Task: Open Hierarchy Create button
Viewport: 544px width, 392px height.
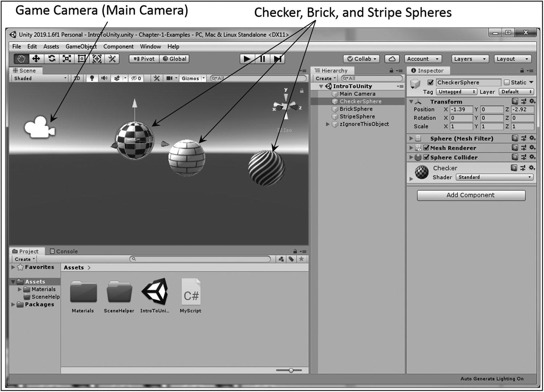Action: [326, 78]
